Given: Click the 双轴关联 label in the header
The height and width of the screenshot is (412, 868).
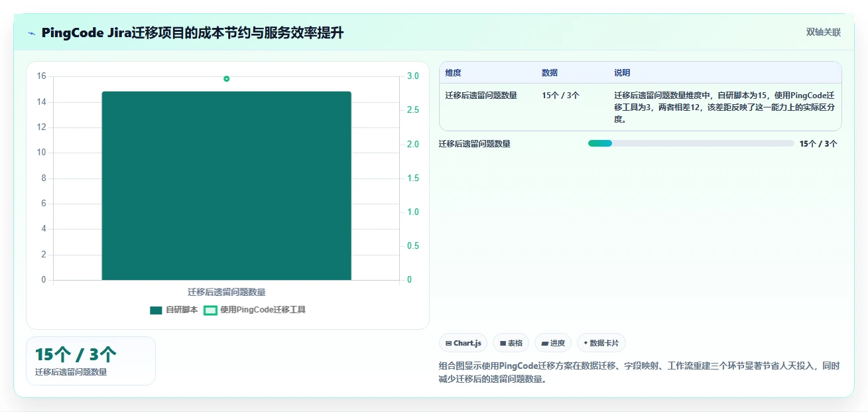Looking at the screenshot, I should click(823, 33).
